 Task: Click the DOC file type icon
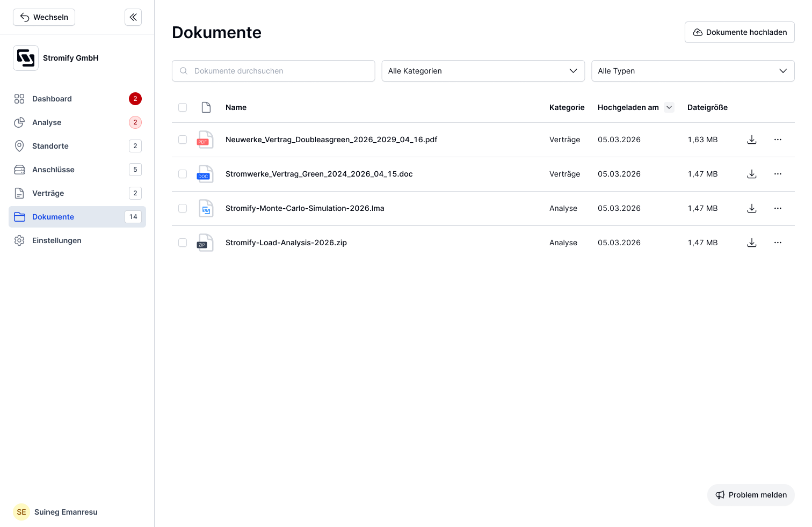pos(205,174)
